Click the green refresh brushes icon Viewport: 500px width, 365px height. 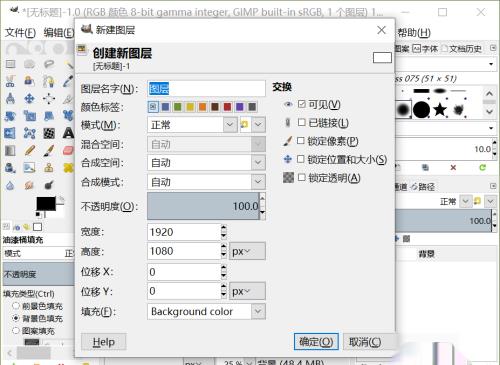(x=482, y=167)
